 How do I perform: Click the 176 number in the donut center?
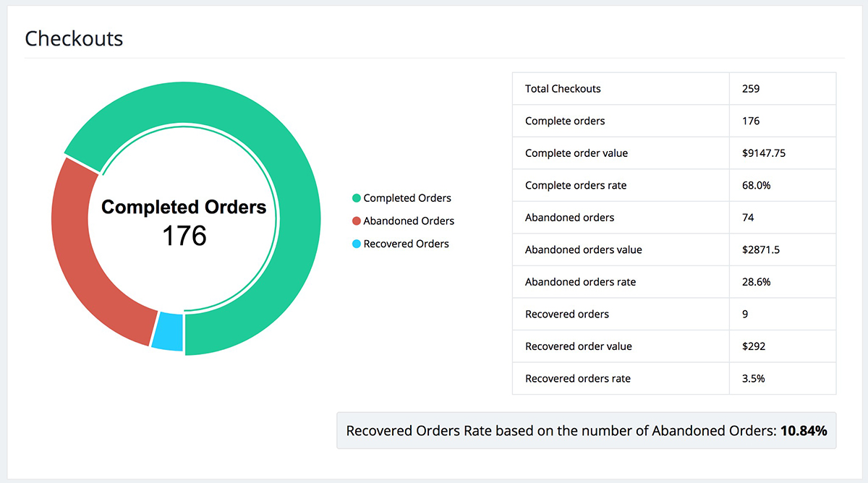pos(184,236)
